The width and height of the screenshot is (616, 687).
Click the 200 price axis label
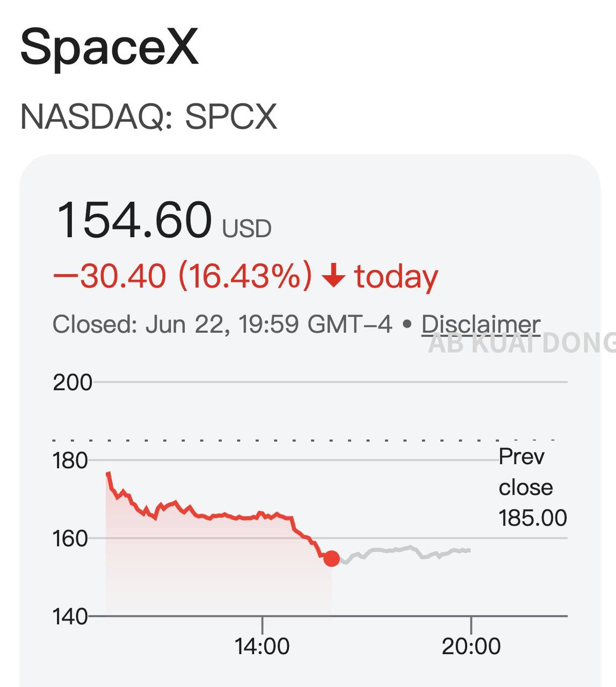(73, 383)
